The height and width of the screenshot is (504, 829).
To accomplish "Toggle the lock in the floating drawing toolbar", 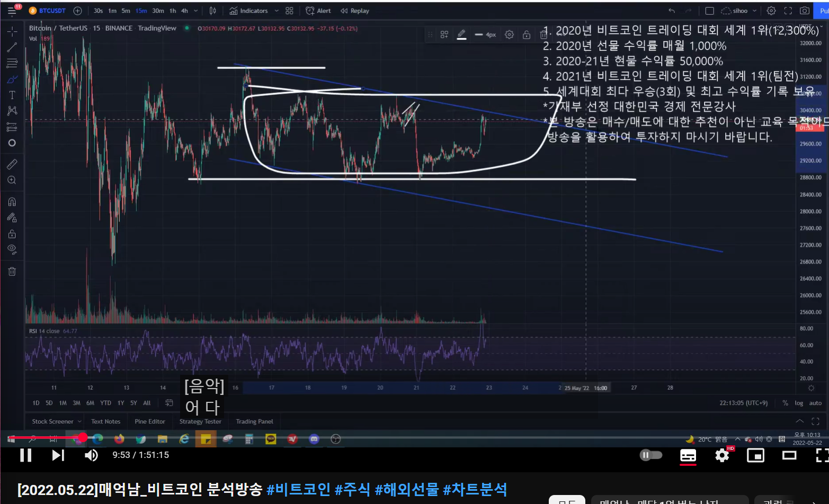I will click(x=527, y=34).
